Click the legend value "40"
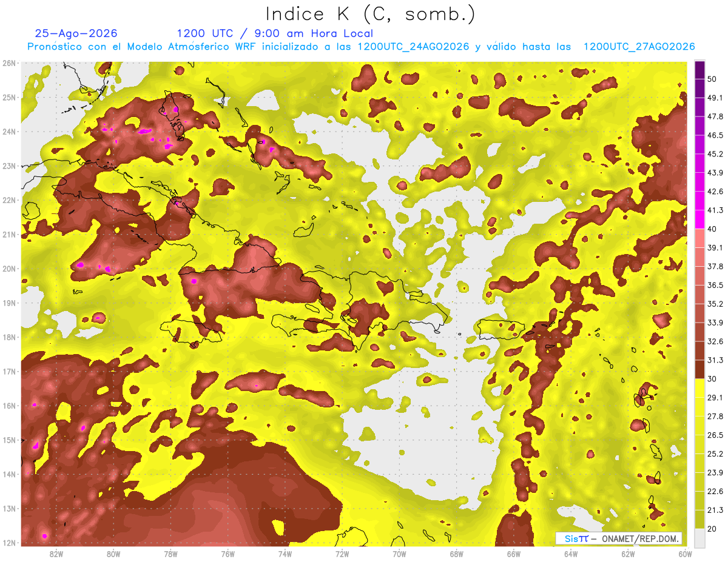This screenshot has height=562, width=728. [x=713, y=229]
